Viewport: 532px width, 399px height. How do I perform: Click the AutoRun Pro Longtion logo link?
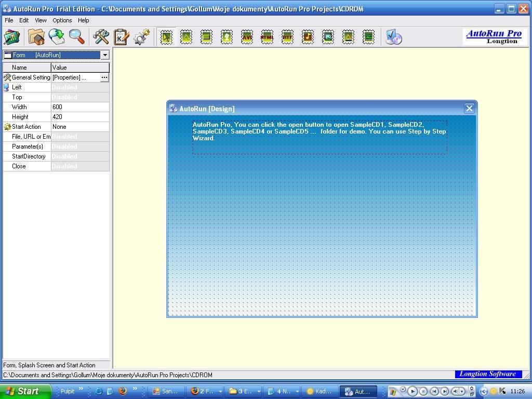tap(494, 37)
